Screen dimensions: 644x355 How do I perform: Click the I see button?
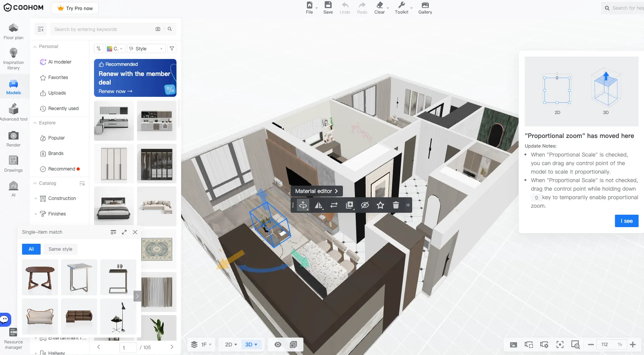(x=627, y=221)
